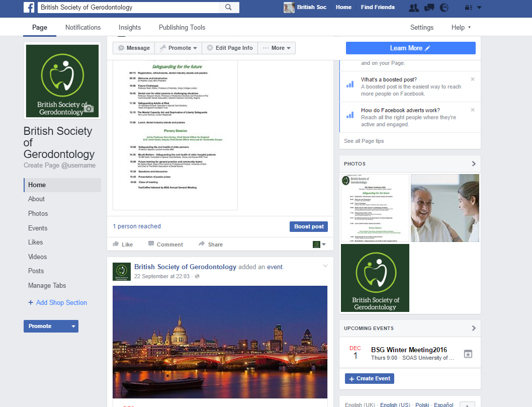Click the profile picture in top bar
This screenshot has width=532, height=407.
click(x=289, y=7)
